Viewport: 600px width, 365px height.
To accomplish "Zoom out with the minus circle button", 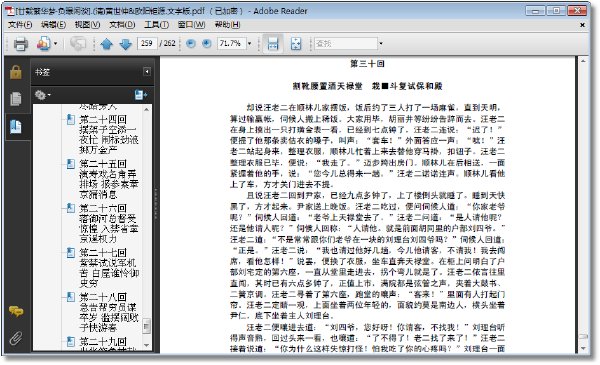I will tap(191, 44).
